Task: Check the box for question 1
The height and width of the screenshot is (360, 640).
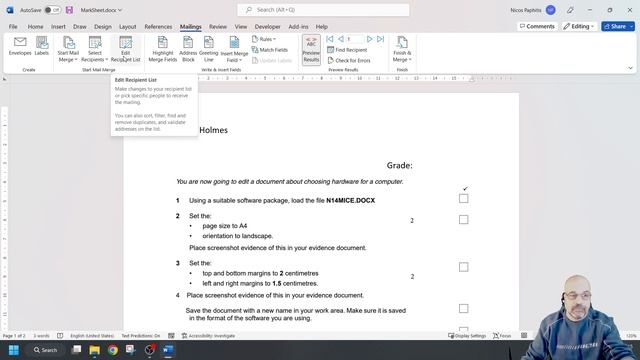Action: (x=463, y=198)
